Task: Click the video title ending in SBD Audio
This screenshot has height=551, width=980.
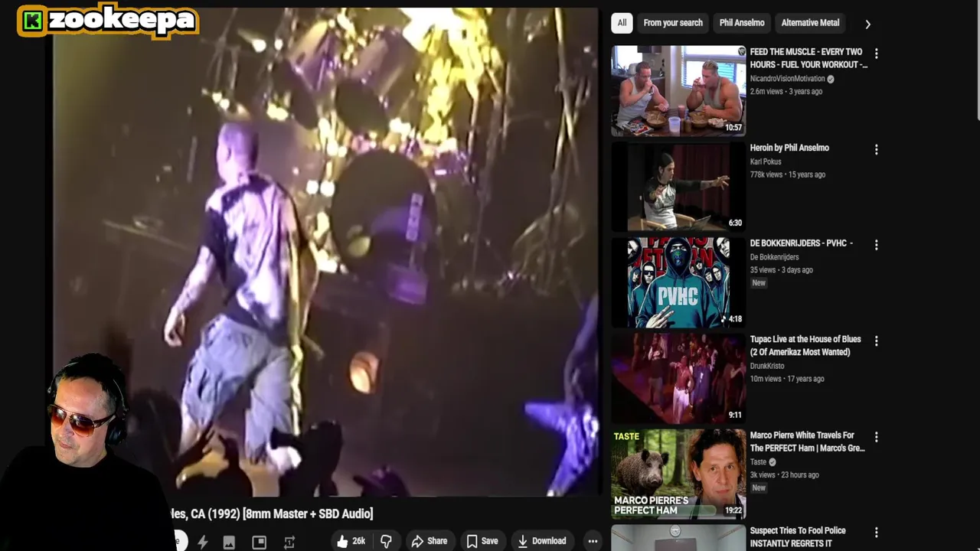Action: [273, 514]
